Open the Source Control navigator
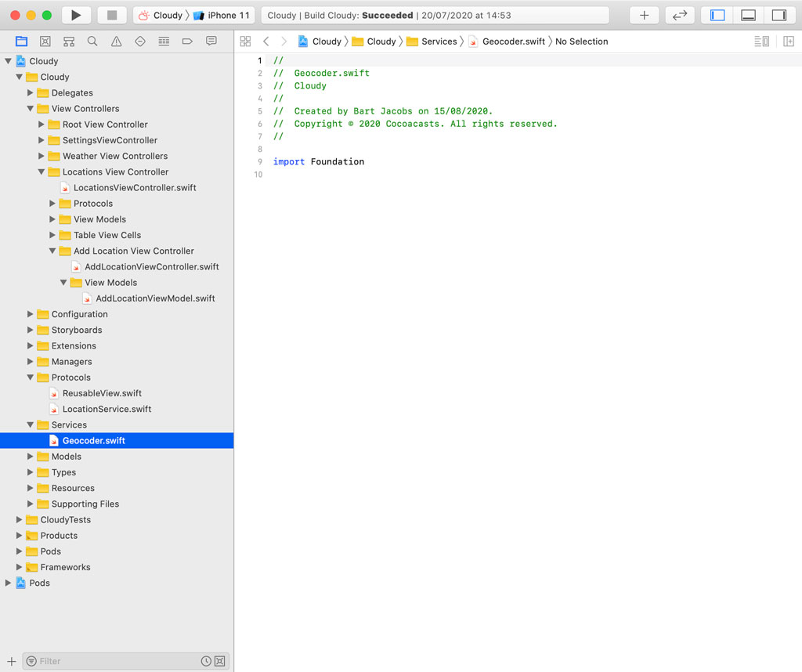Image resolution: width=802 pixels, height=672 pixels. [x=45, y=42]
